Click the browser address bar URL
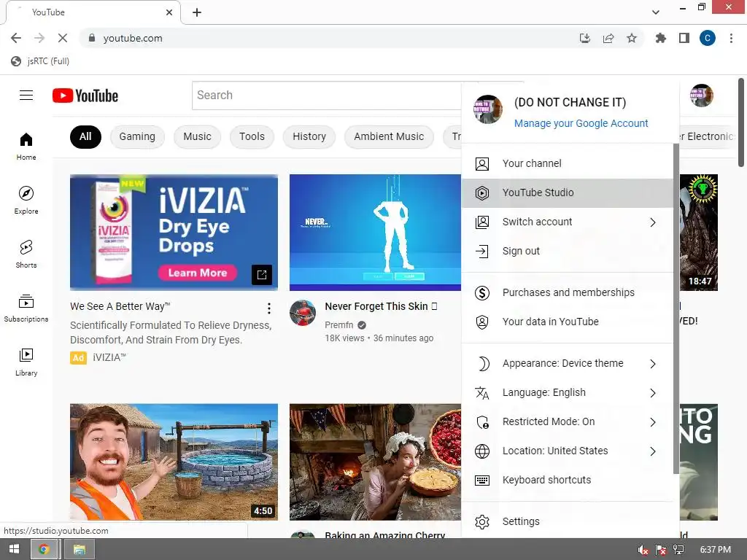 [133, 38]
